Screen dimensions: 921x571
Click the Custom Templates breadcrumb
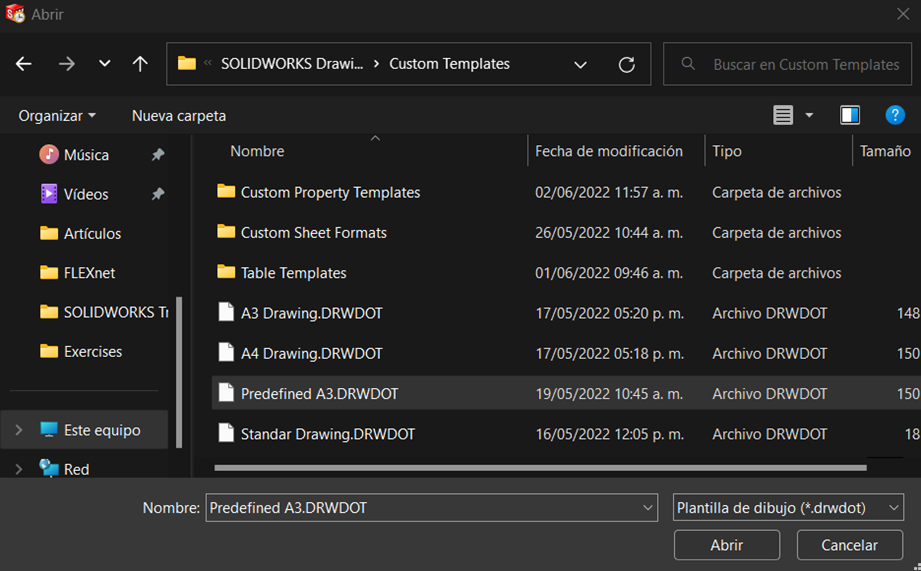(x=449, y=64)
